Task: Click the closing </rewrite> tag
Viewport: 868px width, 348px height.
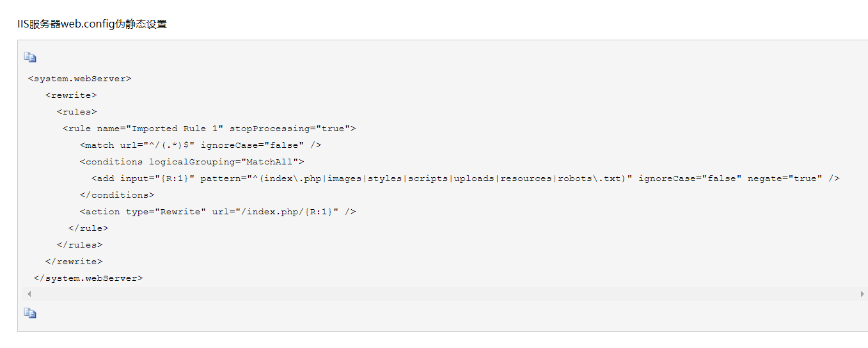Action: 74,262
